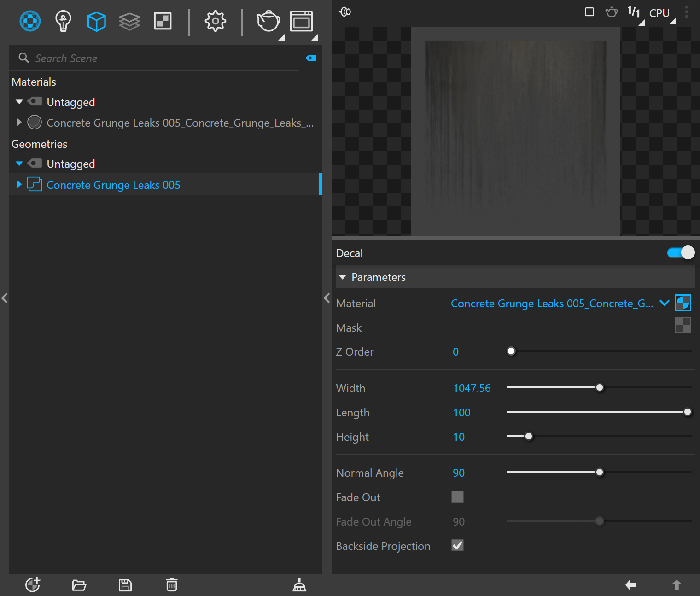Collapse the Geometries Untagged group

[19, 164]
